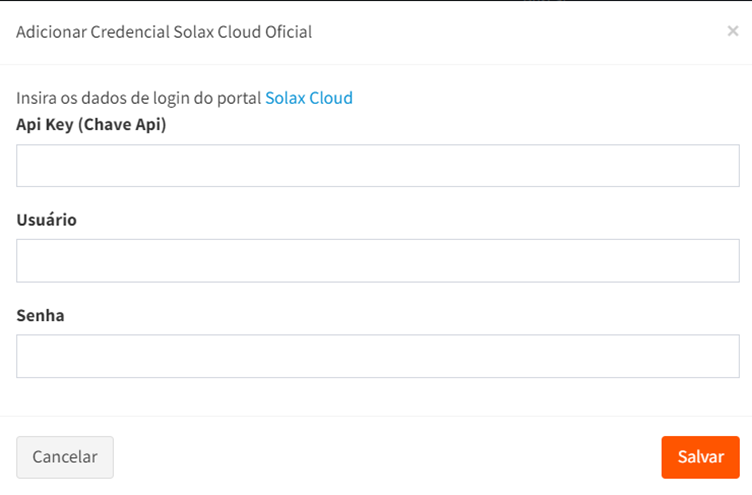Click the dialog title "Adicionar Credencial Solax Cloud Oficial"
The image size is (752, 495).
164,32
